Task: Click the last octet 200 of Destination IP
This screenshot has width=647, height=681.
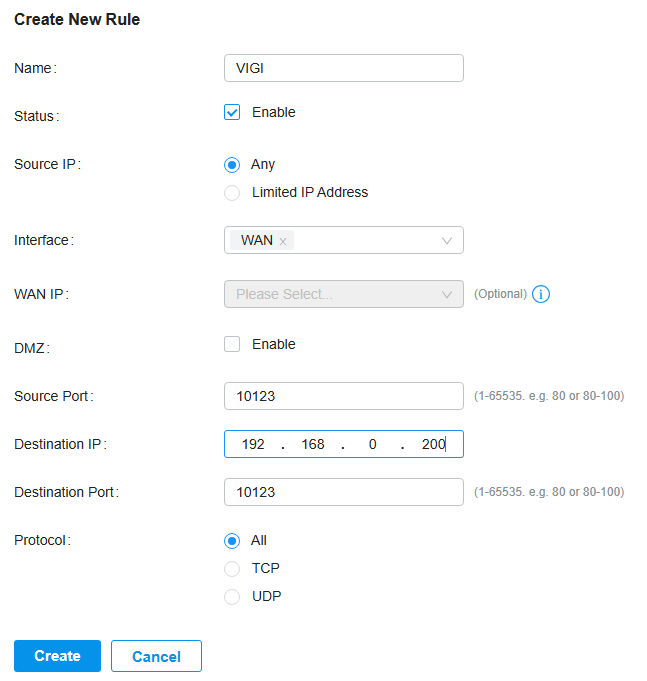Action: (x=432, y=444)
